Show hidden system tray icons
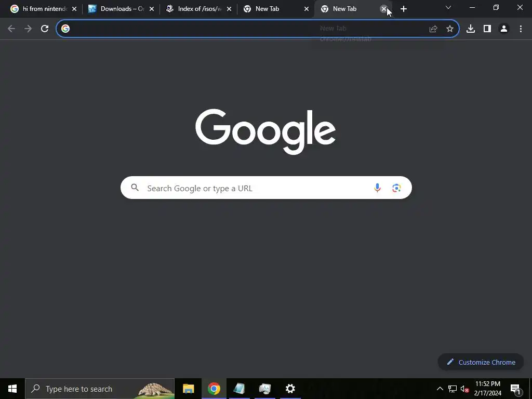532x399 pixels. [x=440, y=389]
